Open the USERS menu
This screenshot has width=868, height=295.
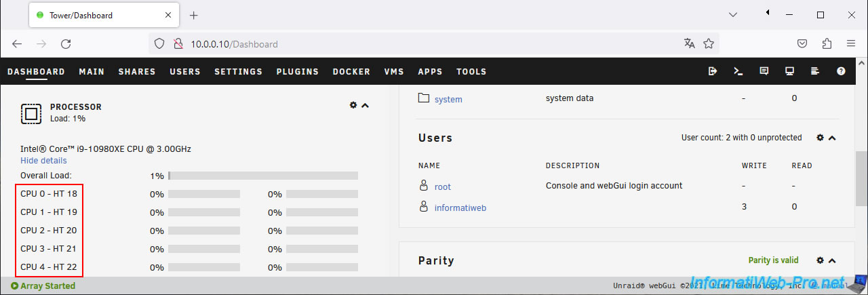[x=185, y=71]
